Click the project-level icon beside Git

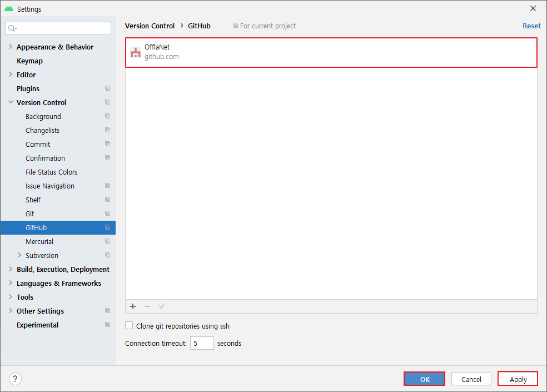[107, 214]
